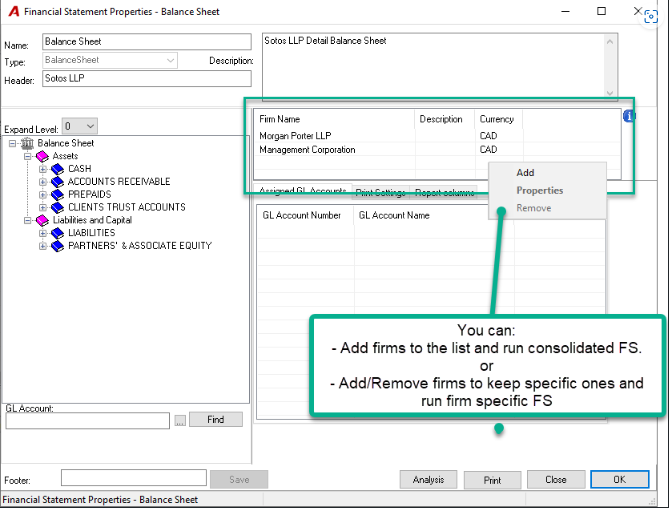Screen dimensions: 669x508
Task: Switch to the Assigned GL Accounts tab
Action: [x=303, y=191]
